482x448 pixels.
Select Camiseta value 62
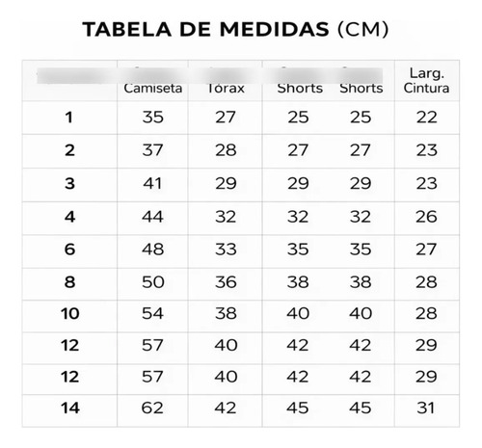point(152,408)
